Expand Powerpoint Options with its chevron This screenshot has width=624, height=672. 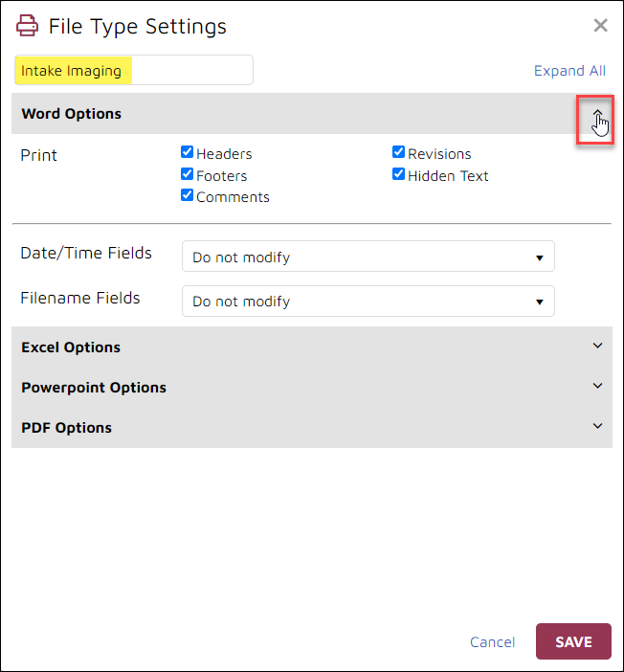597,386
